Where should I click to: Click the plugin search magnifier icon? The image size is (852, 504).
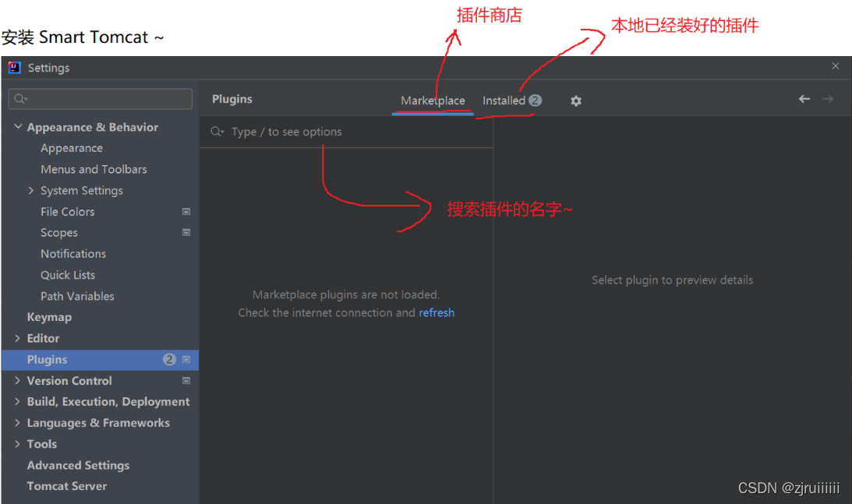pyautogui.click(x=217, y=132)
